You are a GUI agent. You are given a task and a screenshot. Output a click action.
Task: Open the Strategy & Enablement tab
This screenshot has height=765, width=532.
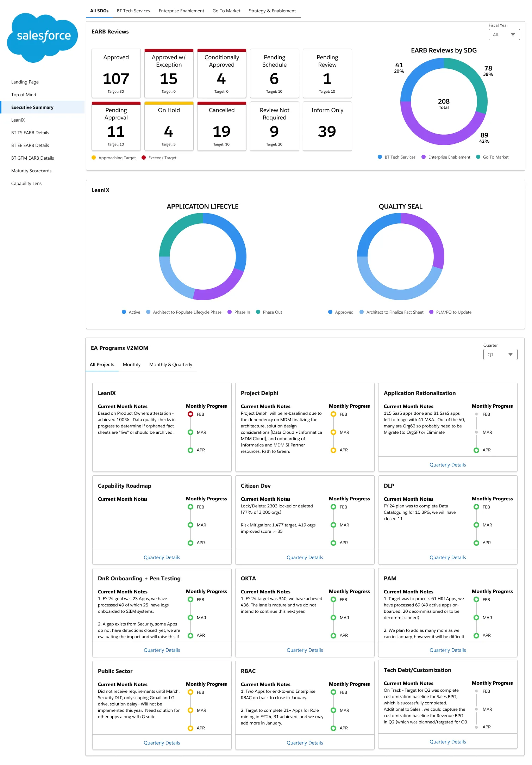tap(272, 11)
